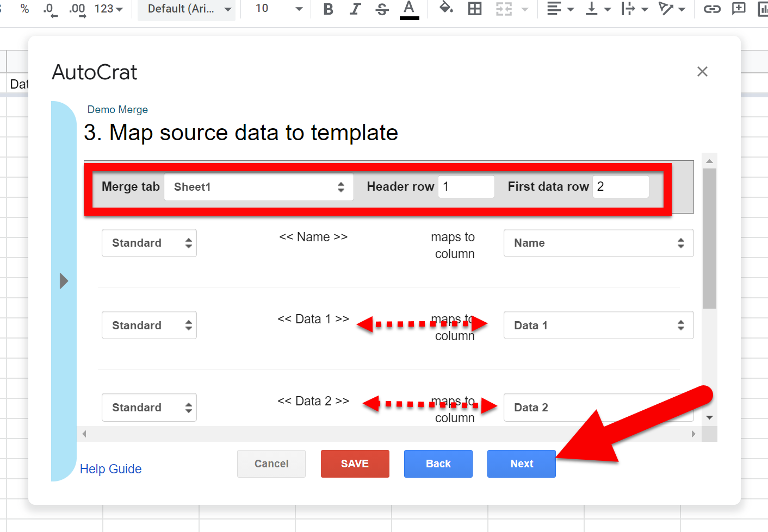The width and height of the screenshot is (768, 532).
Task: Decrease decimal places
Action: point(49,9)
